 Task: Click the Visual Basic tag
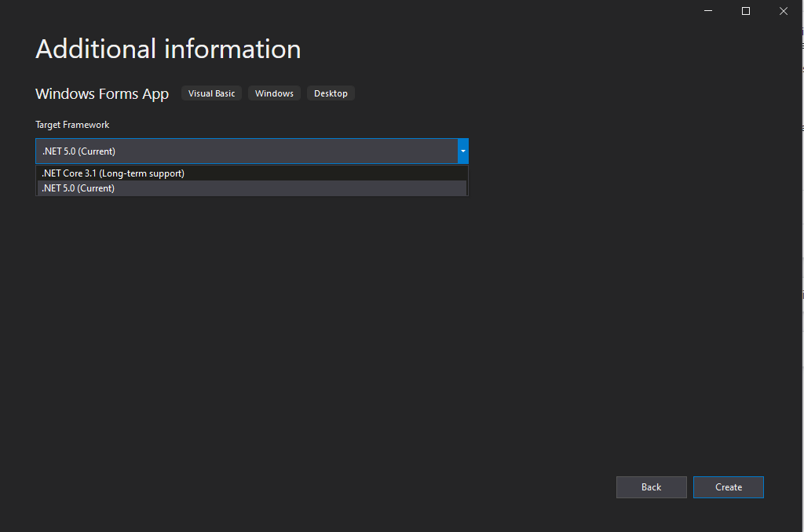pyautogui.click(x=211, y=93)
